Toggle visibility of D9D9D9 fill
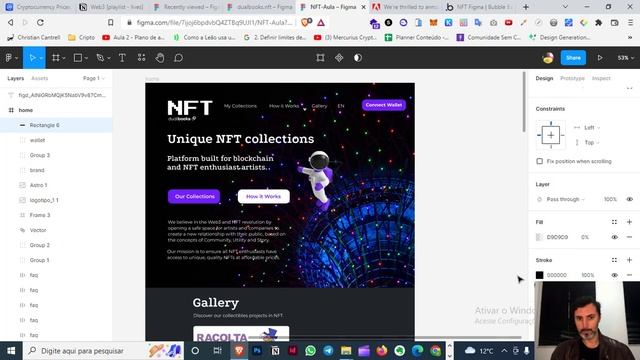The height and width of the screenshot is (360, 640). pyautogui.click(x=614, y=237)
